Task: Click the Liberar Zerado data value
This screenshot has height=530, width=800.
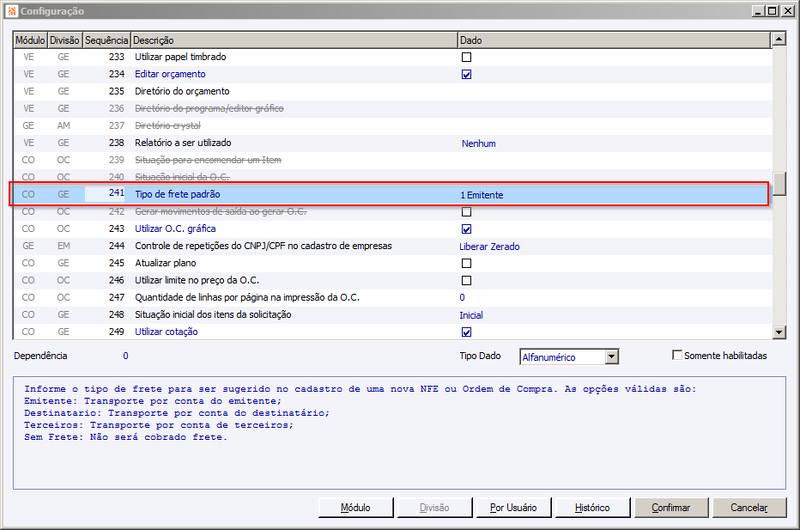Action: click(489, 246)
